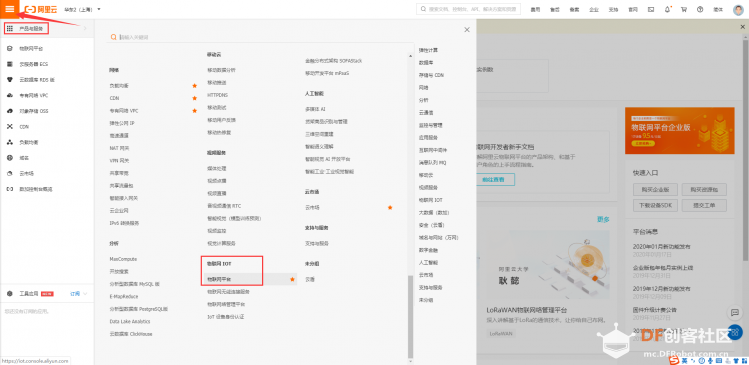Screen dimensions: 749x365
Task: Open MaxCompute product link
Action: (123, 259)
